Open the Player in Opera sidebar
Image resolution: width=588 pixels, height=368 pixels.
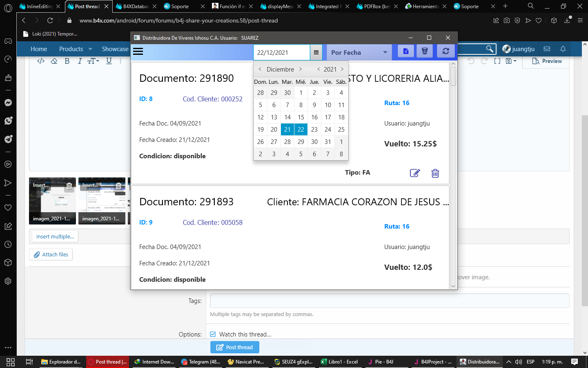tap(8, 164)
